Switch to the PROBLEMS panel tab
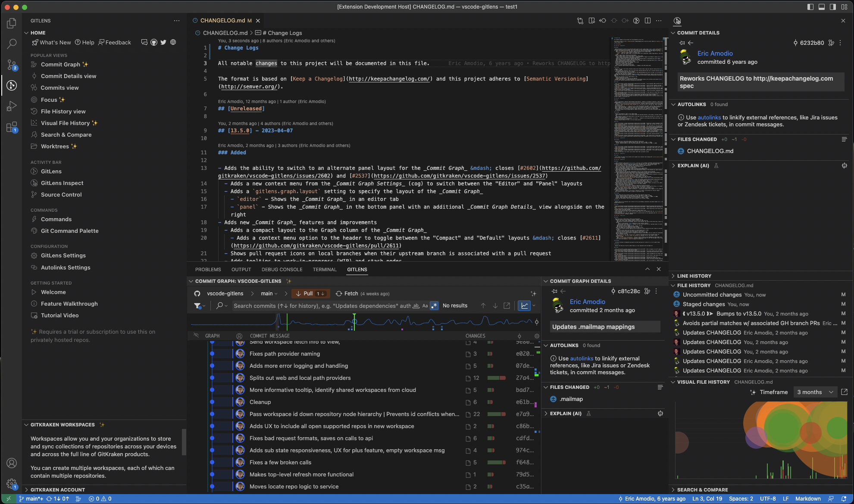This screenshot has height=504, width=854. (208, 269)
